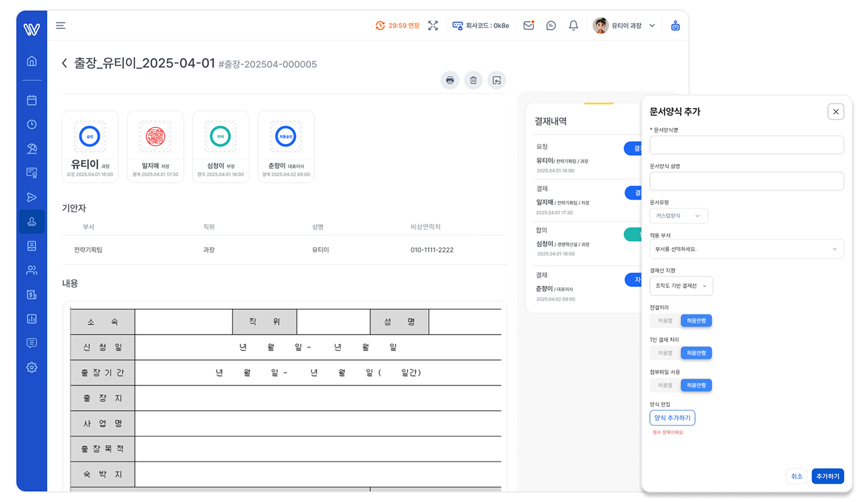The image size is (868, 502).
Task: Click the chat bubble icon in header
Action: pos(551,26)
